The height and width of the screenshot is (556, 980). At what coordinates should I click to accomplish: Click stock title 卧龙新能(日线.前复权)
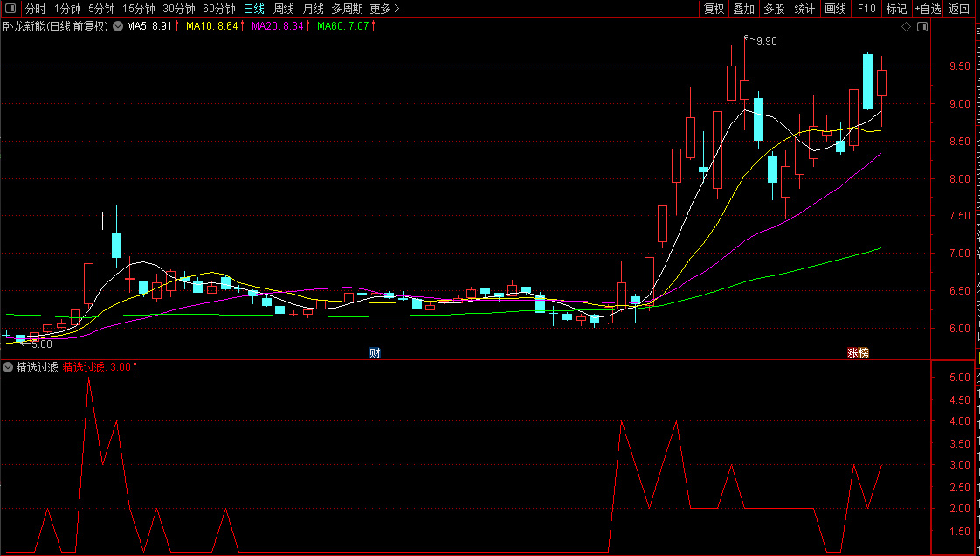pos(56,26)
